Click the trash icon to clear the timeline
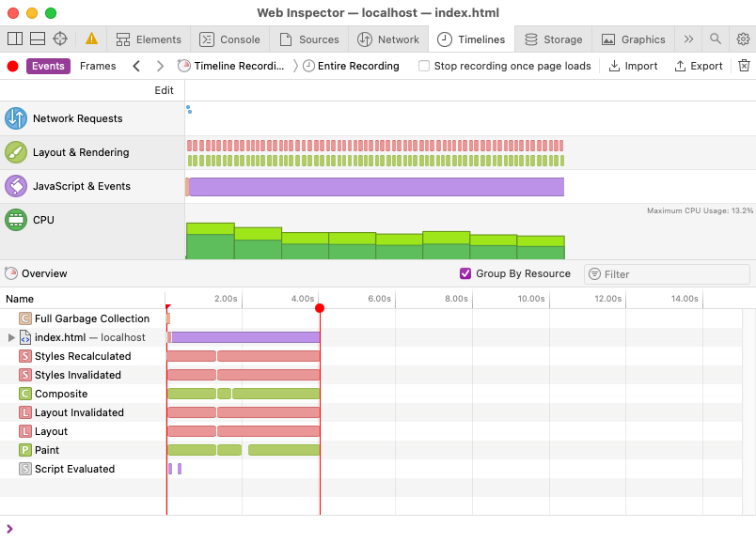This screenshot has height=543, width=756. tap(744, 66)
